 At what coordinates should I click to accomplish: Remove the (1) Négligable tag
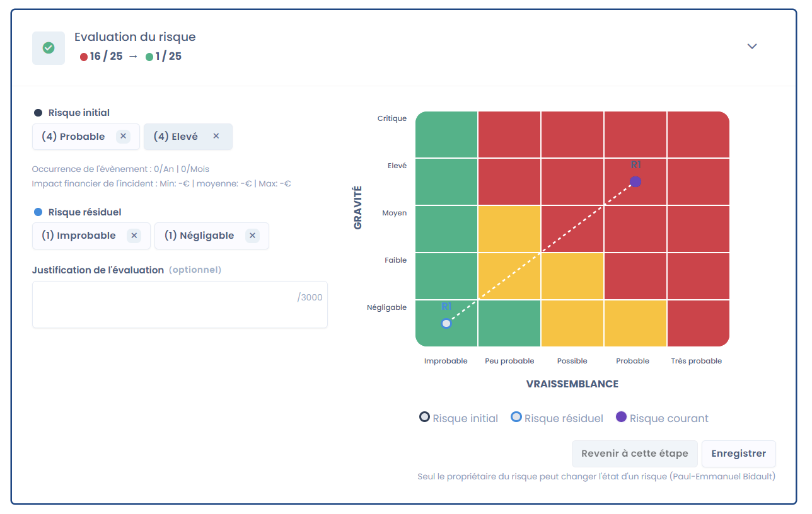[x=252, y=236]
